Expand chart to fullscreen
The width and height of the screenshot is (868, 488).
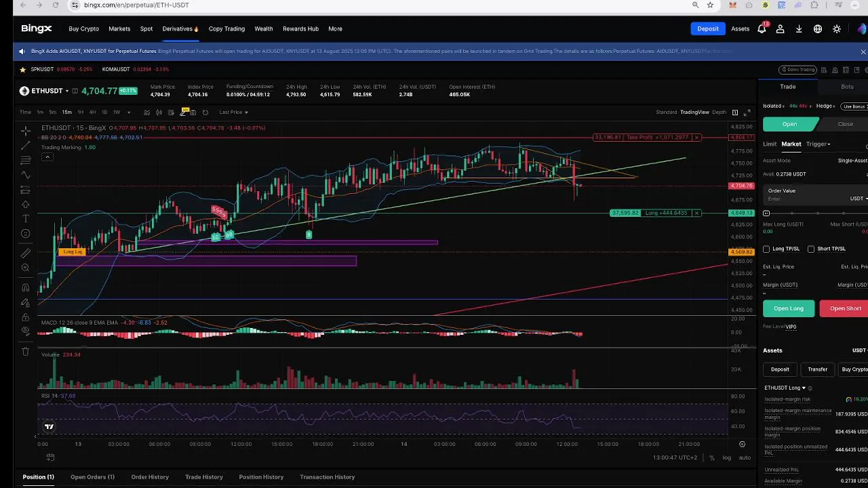tap(747, 112)
